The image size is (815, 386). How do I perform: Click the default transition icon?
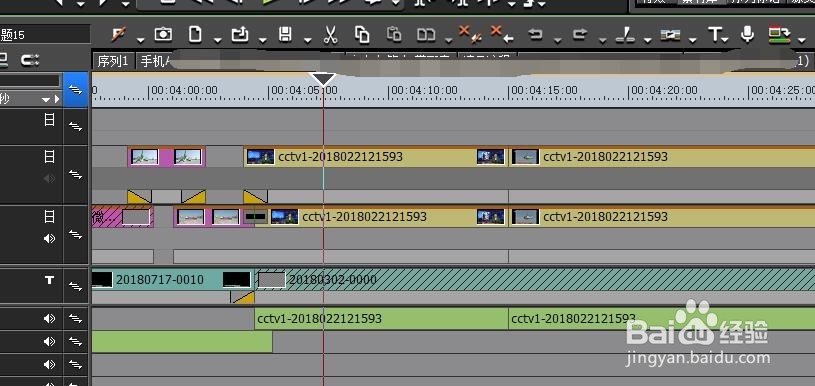(671, 35)
